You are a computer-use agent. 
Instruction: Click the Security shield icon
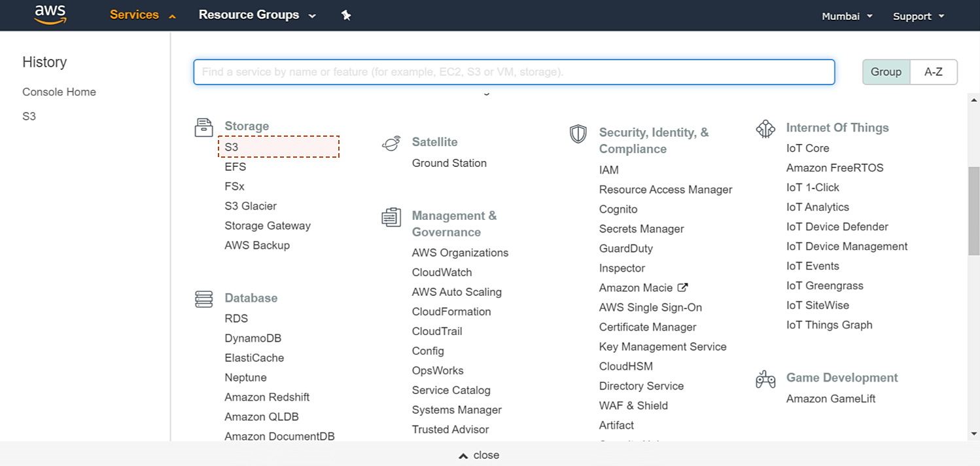click(x=578, y=134)
